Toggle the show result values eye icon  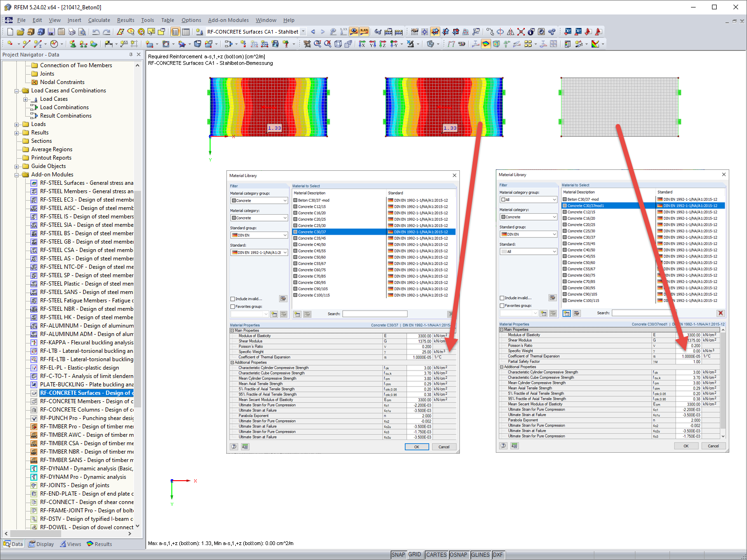[354, 32]
